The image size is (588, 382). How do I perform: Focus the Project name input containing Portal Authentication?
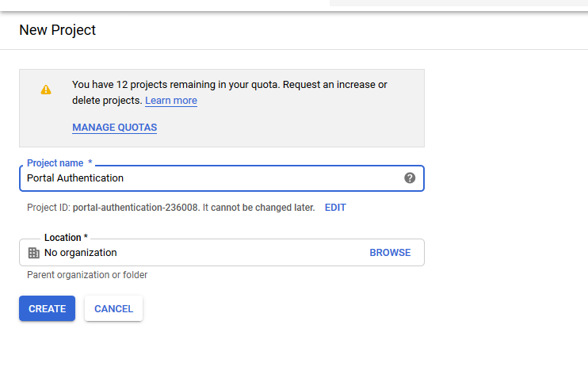(222, 178)
